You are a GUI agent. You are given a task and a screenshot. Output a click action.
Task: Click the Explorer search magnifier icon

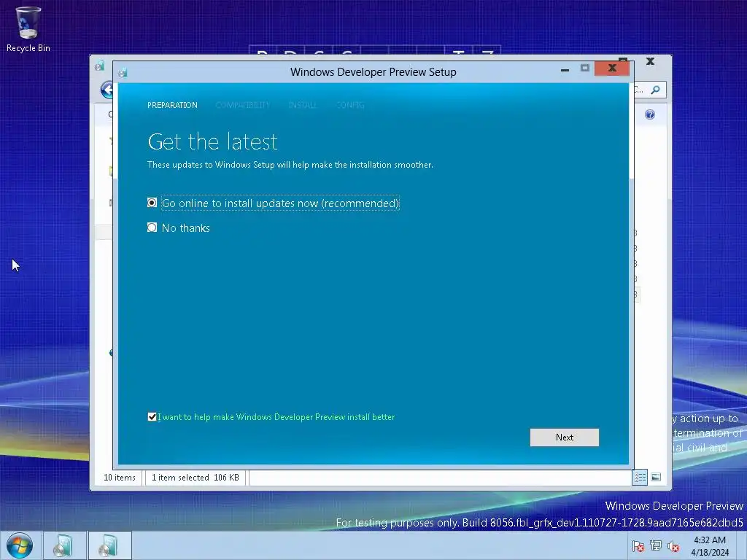point(656,90)
